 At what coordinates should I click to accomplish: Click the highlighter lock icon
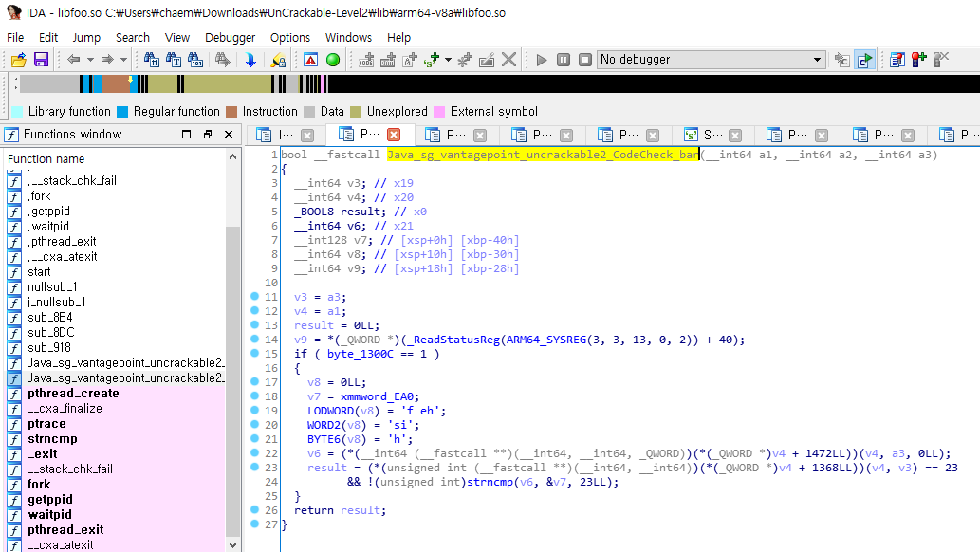278,60
